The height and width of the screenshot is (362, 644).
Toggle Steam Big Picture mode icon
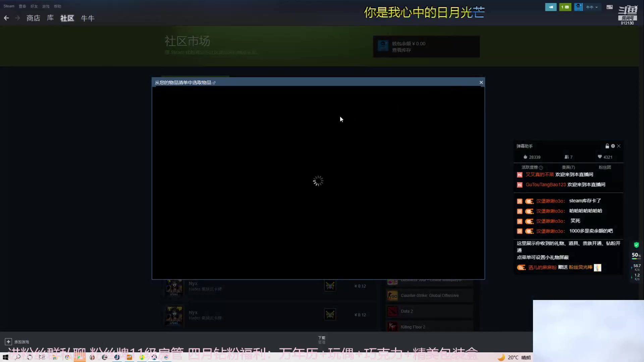click(609, 7)
